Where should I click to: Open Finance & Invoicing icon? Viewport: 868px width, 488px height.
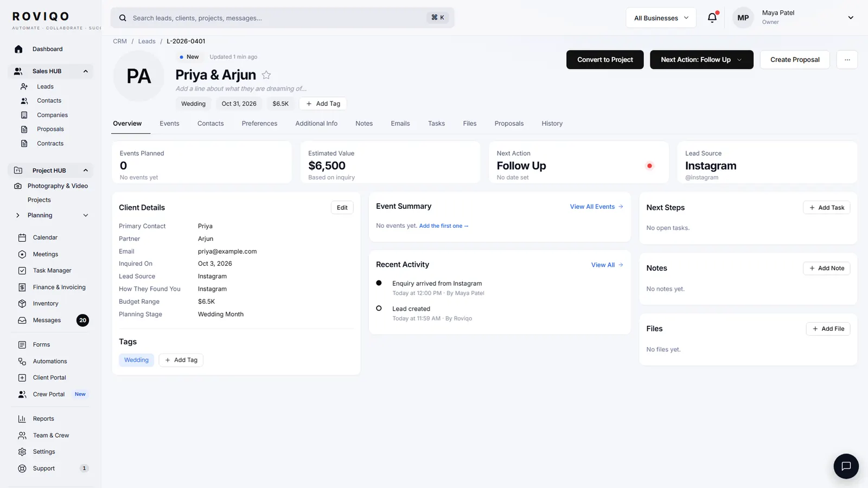click(22, 287)
